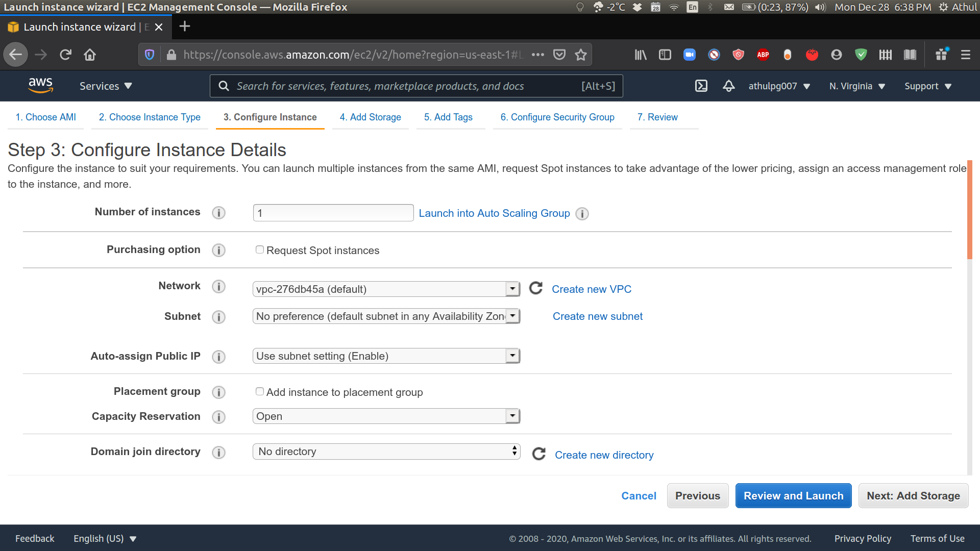Switch to the Add Tags tab
Viewport: 980px width, 551px height.
[x=448, y=118]
